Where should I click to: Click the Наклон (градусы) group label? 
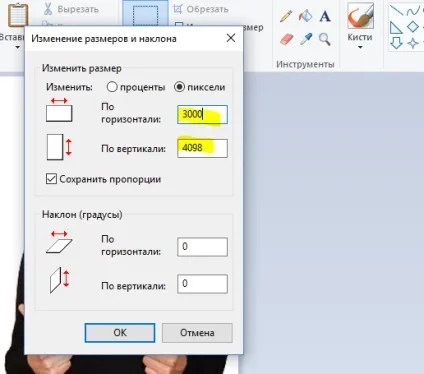click(82, 214)
